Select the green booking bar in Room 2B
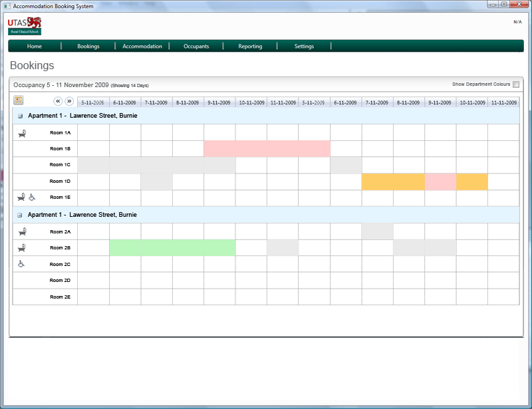Viewport: 532px width, 409px height. coord(172,247)
